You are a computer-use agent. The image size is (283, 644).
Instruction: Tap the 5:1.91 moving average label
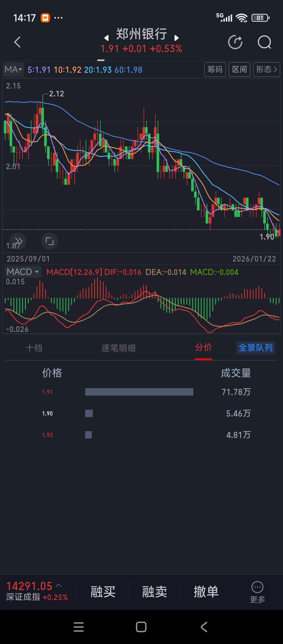point(39,70)
